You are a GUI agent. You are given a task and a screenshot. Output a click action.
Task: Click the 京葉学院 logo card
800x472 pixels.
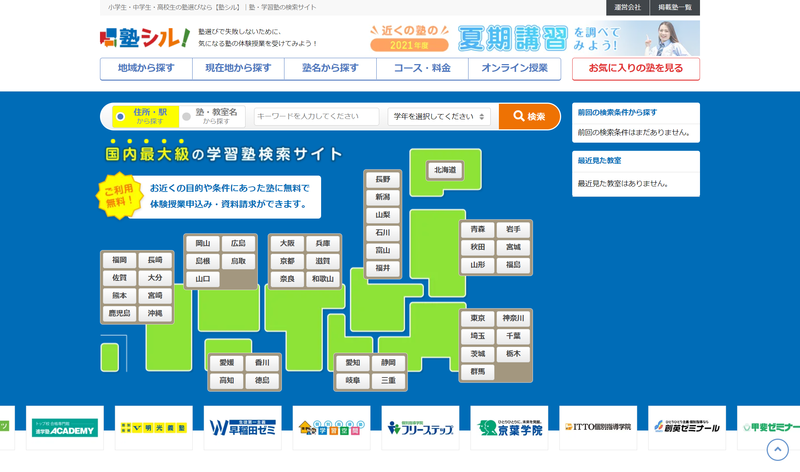[x=509, y=428]
